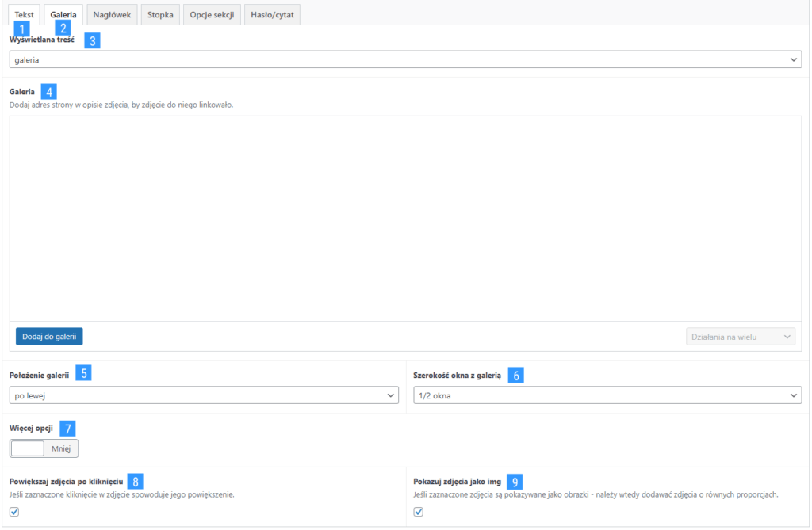Image resolution: width=812 pixels, height=530 pixels.
Task: Click badge number 4 next to Galeria heading
Action: tap(50, 91)
